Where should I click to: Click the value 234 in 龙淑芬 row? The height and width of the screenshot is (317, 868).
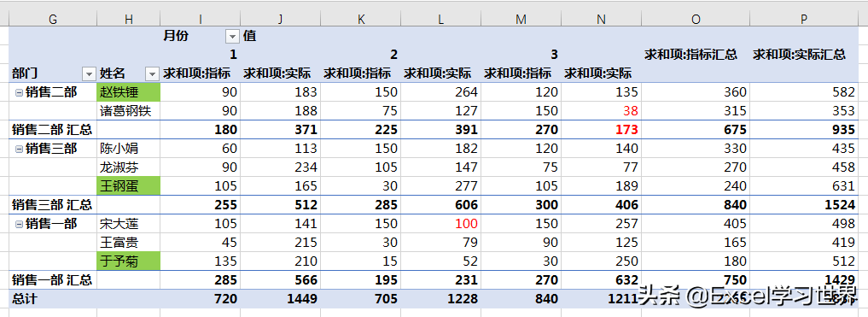(x=306, y=167)
